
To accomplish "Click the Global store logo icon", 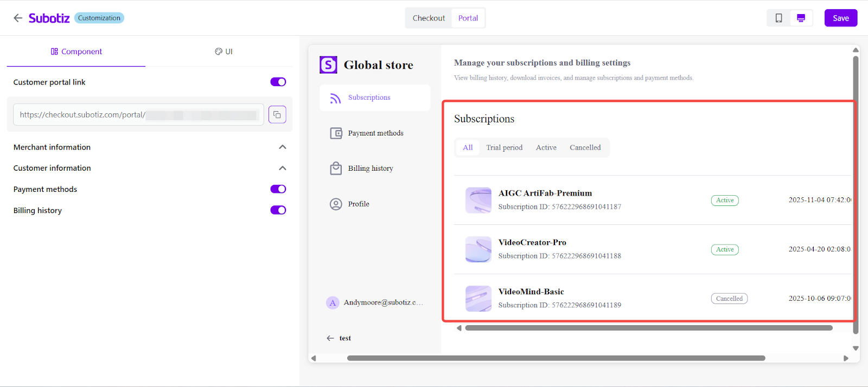I will (x=328, y=65).
